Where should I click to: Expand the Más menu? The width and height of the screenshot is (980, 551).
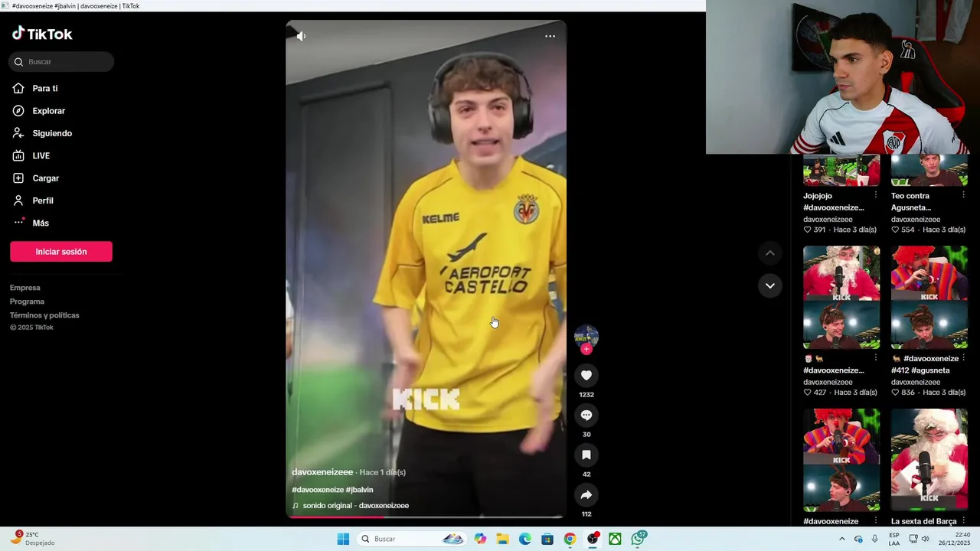pyautogui.click(x=40, y=223)
